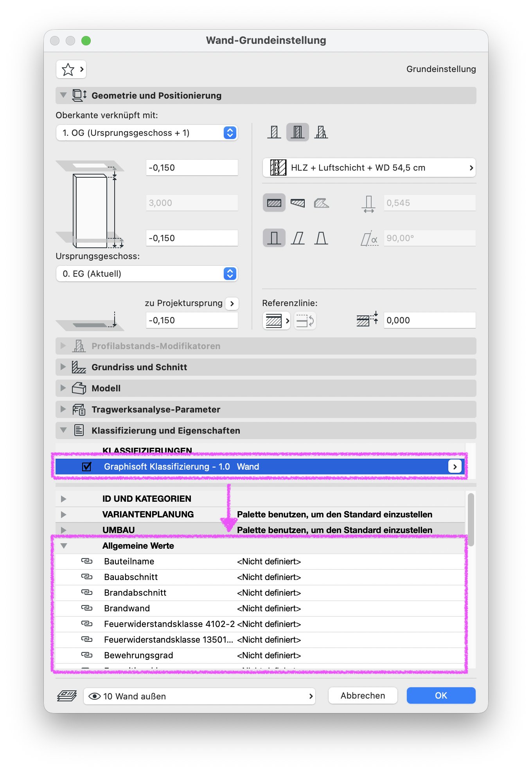Choose the straight wall geometry icon
This screenshot has width=532, height=771.
pyautogui.click(x=274, y=203)
